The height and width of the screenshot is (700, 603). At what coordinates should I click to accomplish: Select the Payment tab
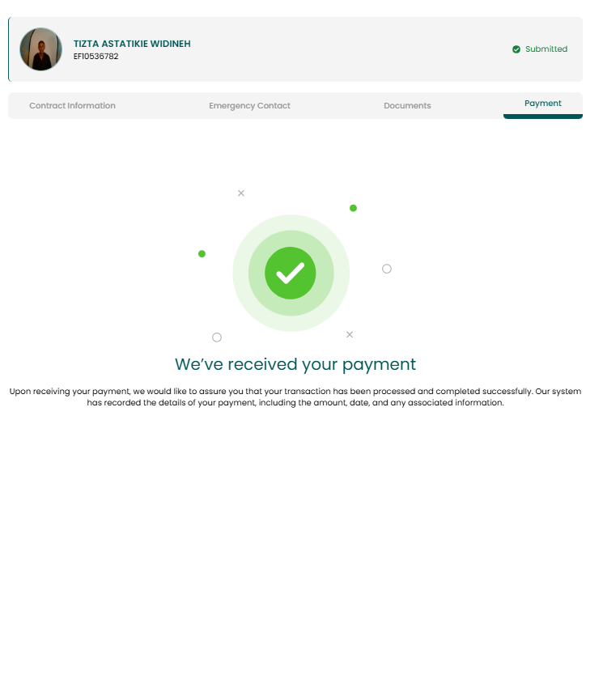tap(542, 103)
